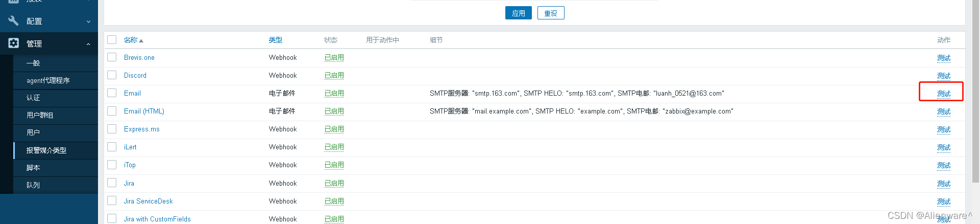Tick the select-all checkbox in header
The height and width of the screenshot is (224, 980).
(x=112, y=40)
